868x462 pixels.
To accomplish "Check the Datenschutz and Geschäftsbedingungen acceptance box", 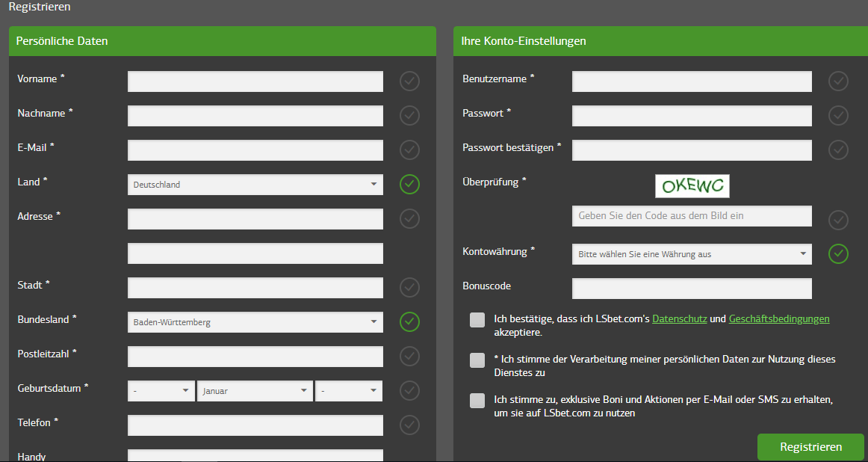I will [x=477, y=320].
